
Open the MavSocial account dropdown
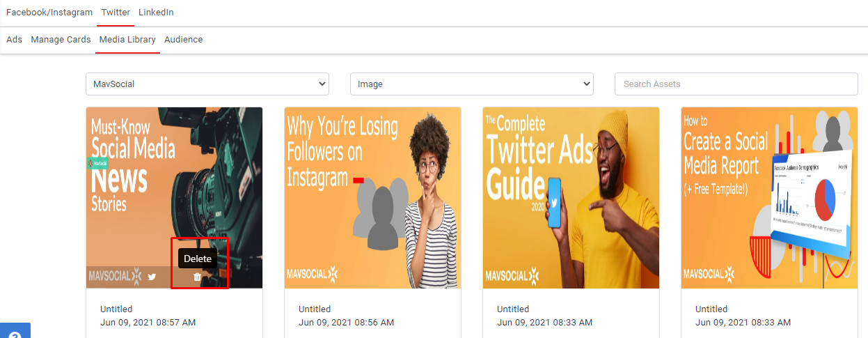pos(207,84)
